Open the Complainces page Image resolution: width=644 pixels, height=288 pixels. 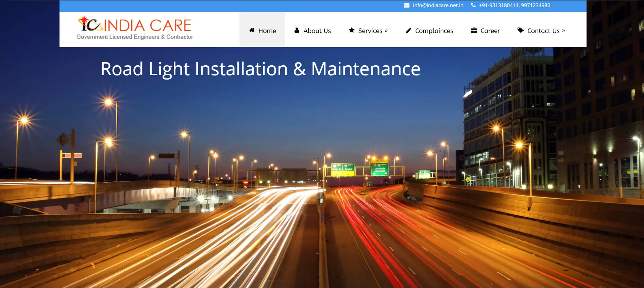434,31
